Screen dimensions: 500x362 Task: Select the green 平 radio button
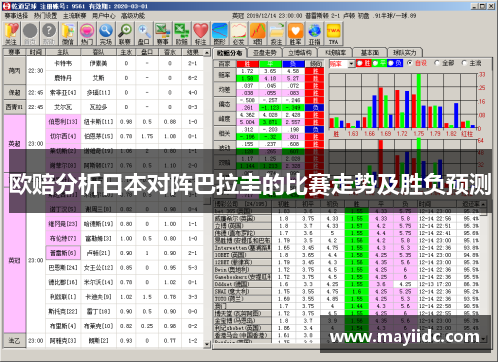(375, 63)
